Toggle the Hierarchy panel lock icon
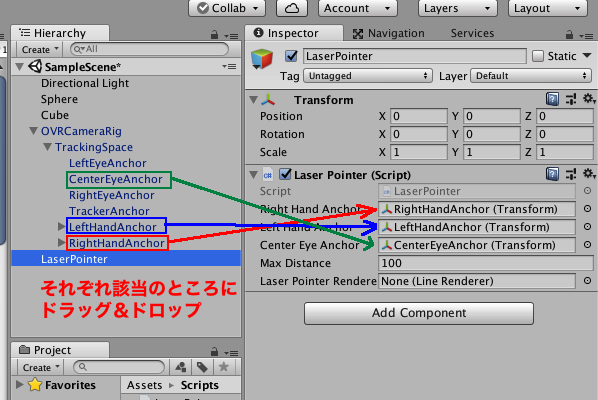The width and height of the screenshot is (598, 400). pos(214,35)
